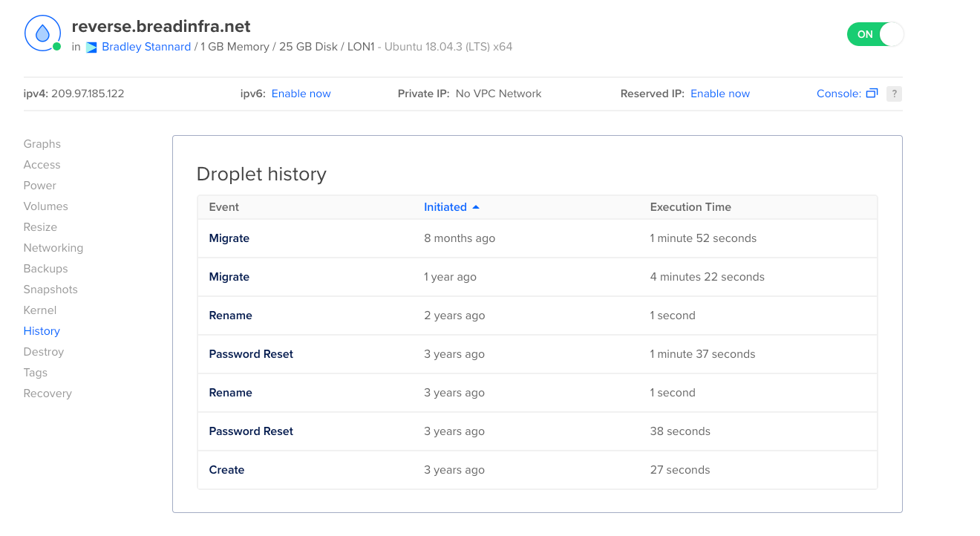980x536 pixels.
Task: Open the console window icon
Action: point(872,94)
